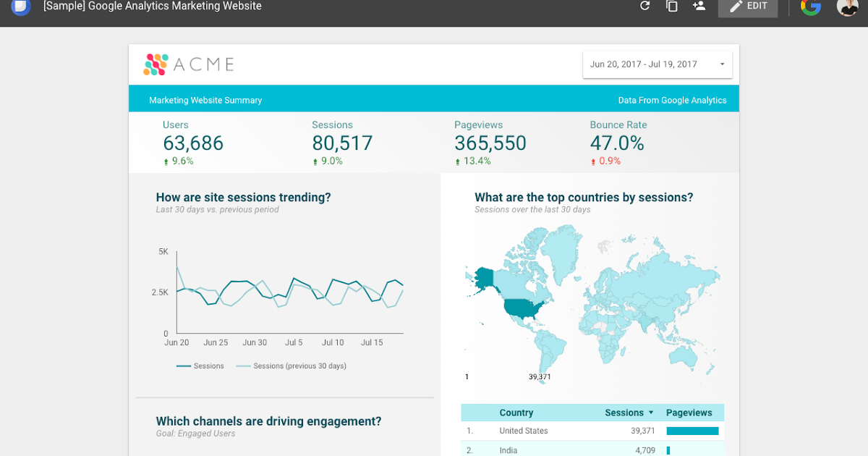
Task: Toggle the Sessions legend entry
Action: (x=200, y=366)
